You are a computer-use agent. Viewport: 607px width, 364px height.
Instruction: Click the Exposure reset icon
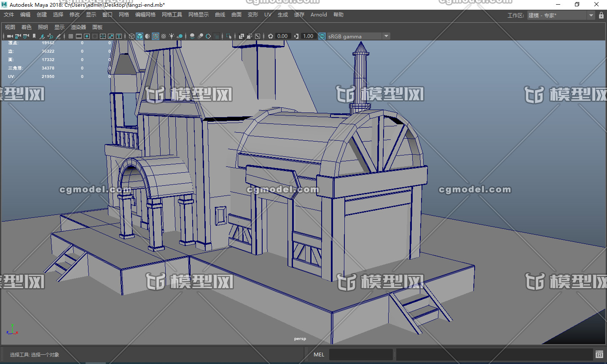pos(271,36)
